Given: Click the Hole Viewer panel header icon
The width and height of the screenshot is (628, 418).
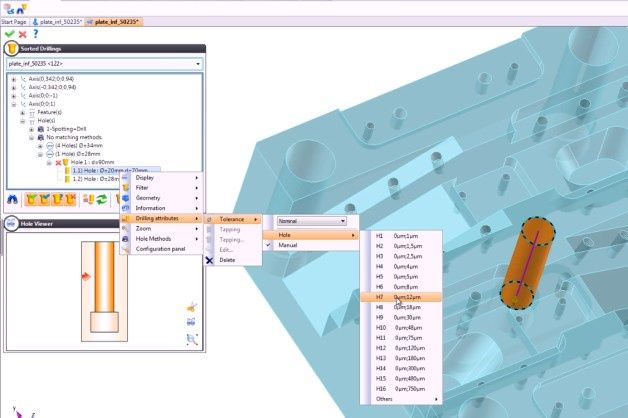Looking at the screenshot, I should click(x=11, y=223).
